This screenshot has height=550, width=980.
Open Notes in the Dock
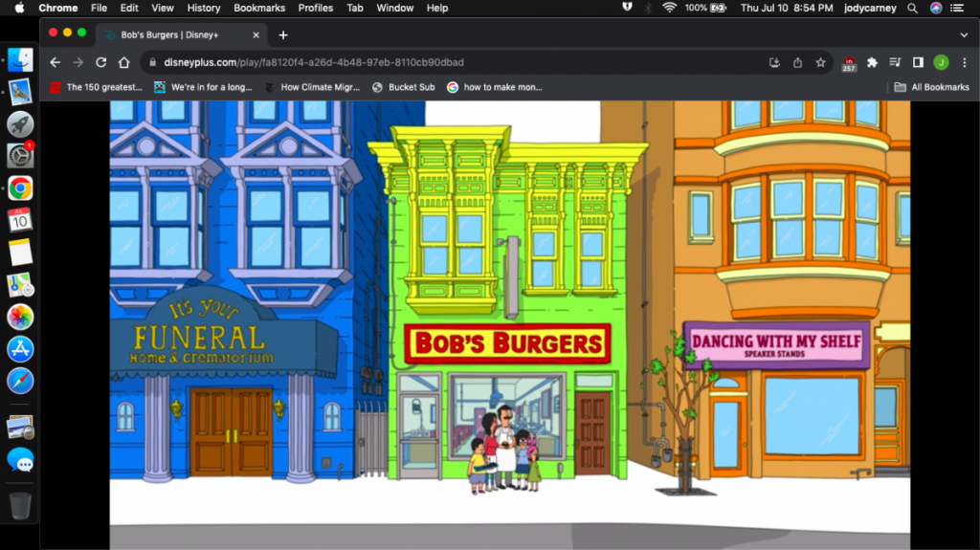(20, 253)
